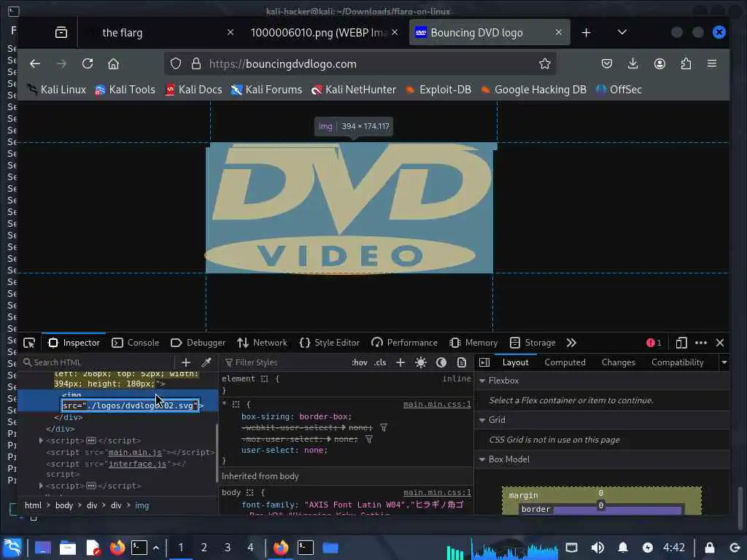This screenshot has height=560, width=747.
Task: Open main.min.css:1 link for body rule
Action: pyautogui.click(x=437, y=492)
